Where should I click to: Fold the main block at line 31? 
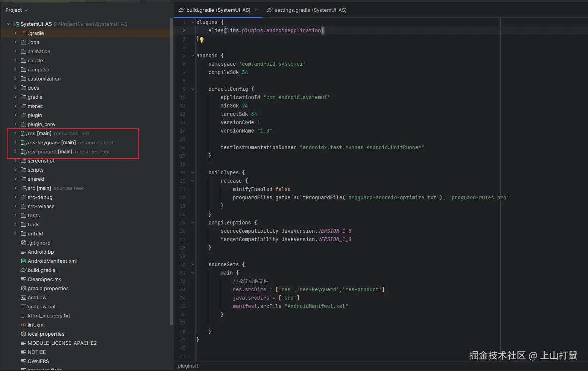tap(193, 273)
